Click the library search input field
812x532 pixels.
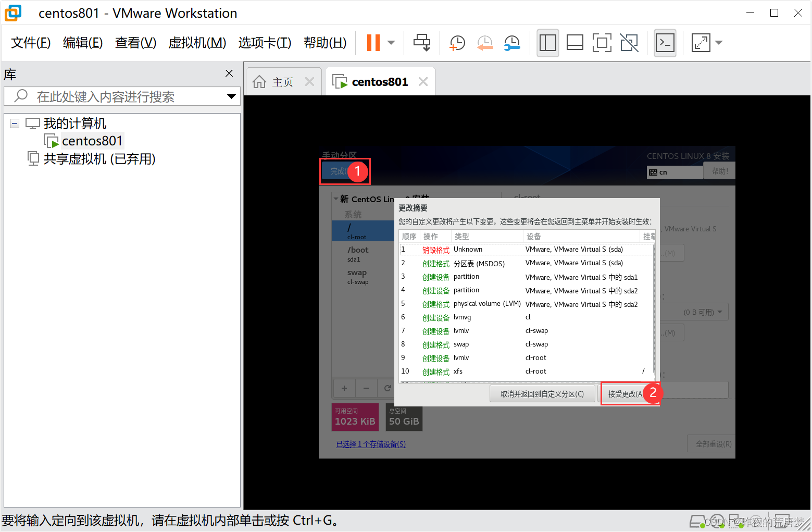coord(122,96)
